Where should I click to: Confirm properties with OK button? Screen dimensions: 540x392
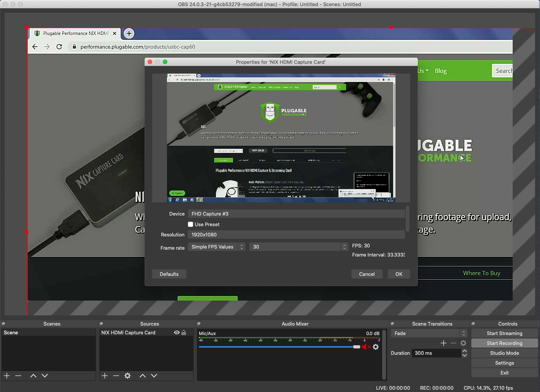coord(399,274)
